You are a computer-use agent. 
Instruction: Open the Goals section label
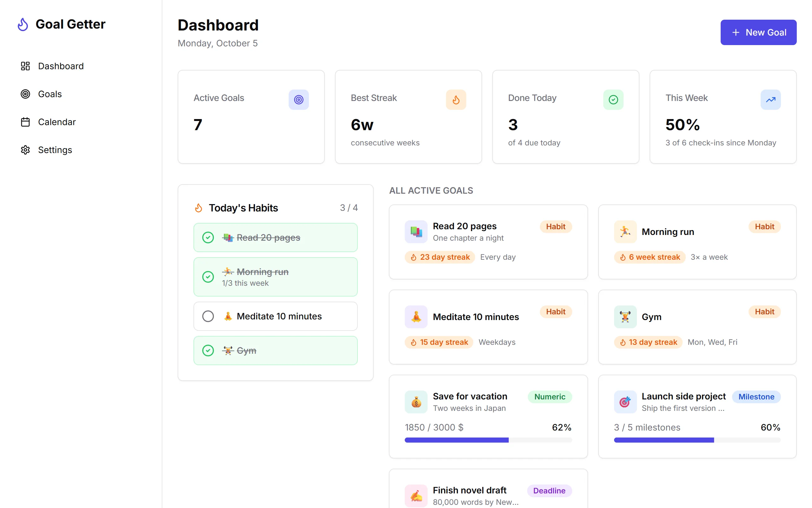pyautogui.click(x=50, y=94)
